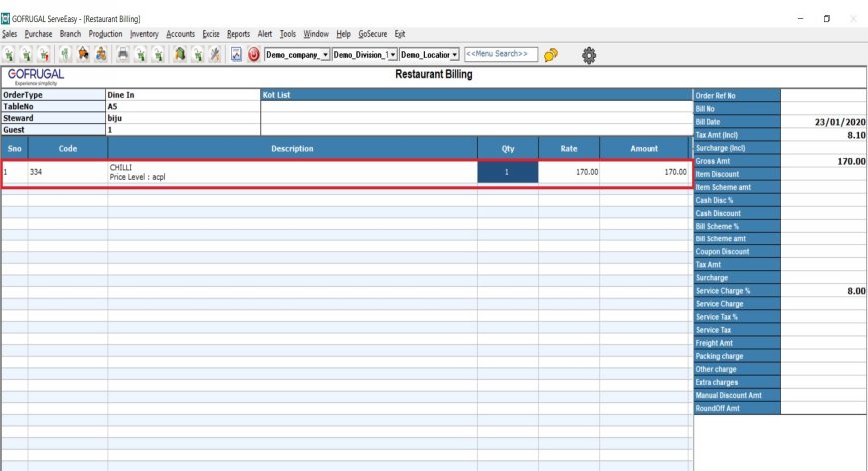Open the wrench and screwdriver tools icon
This screenshot has width=868, height=471.
(215, 54)
